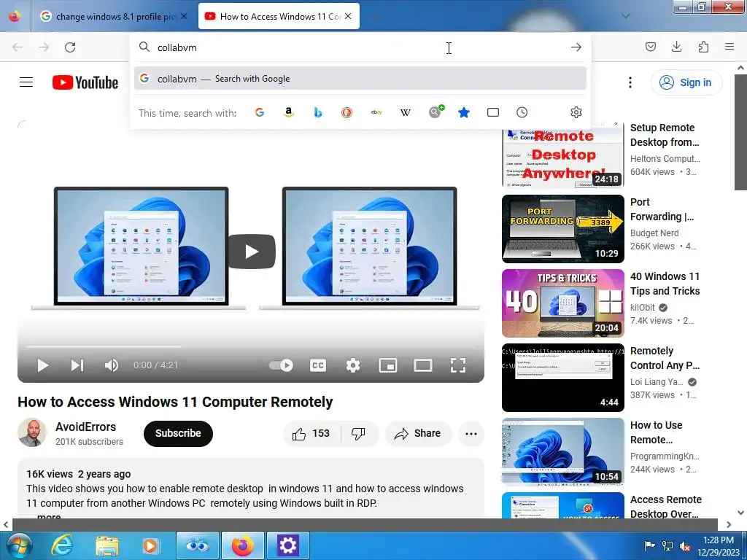Viewport: 747px width, 560px height.
Task: Open Windows Explorer folder in taskbar
Action: pos(107,545)
